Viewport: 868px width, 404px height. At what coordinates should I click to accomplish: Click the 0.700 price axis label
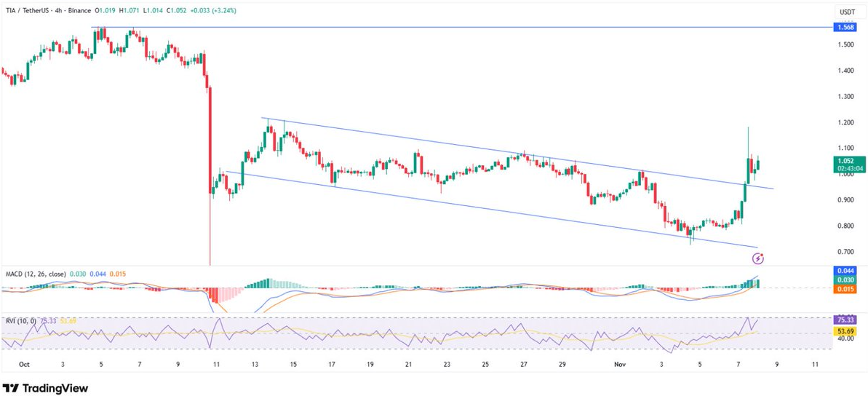pyautogui.click(x=845, y=252)
